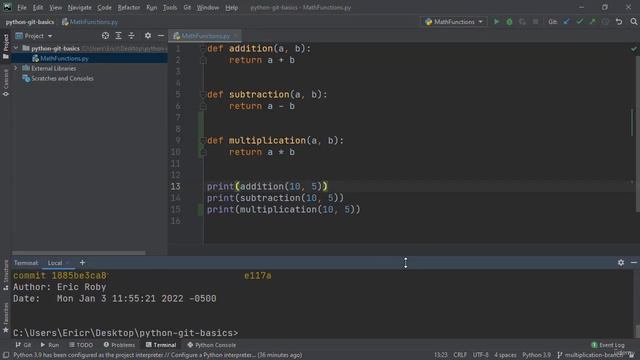This screenshot has width=640, height=360.
Task: Select the Local terminal tab
Action: click(55, 263)
